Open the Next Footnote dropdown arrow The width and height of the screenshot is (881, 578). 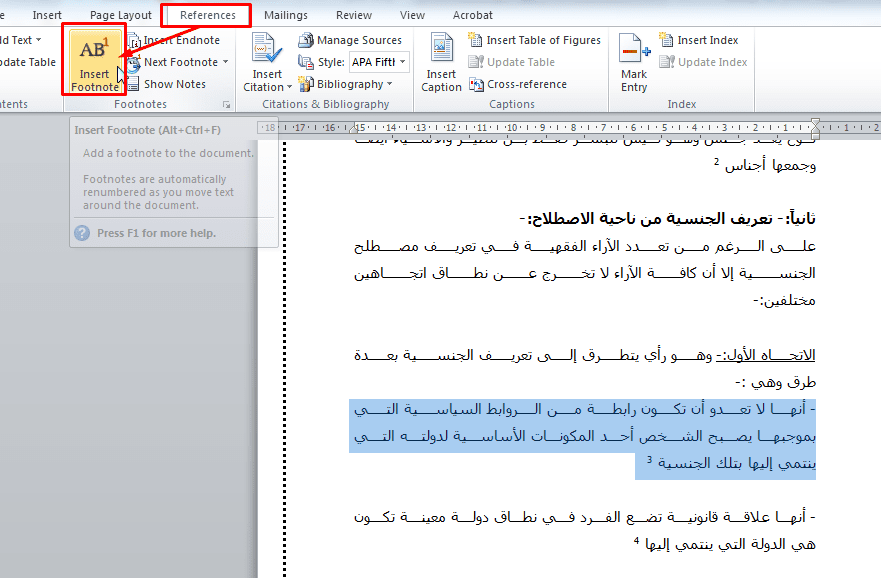click(226, 62)
